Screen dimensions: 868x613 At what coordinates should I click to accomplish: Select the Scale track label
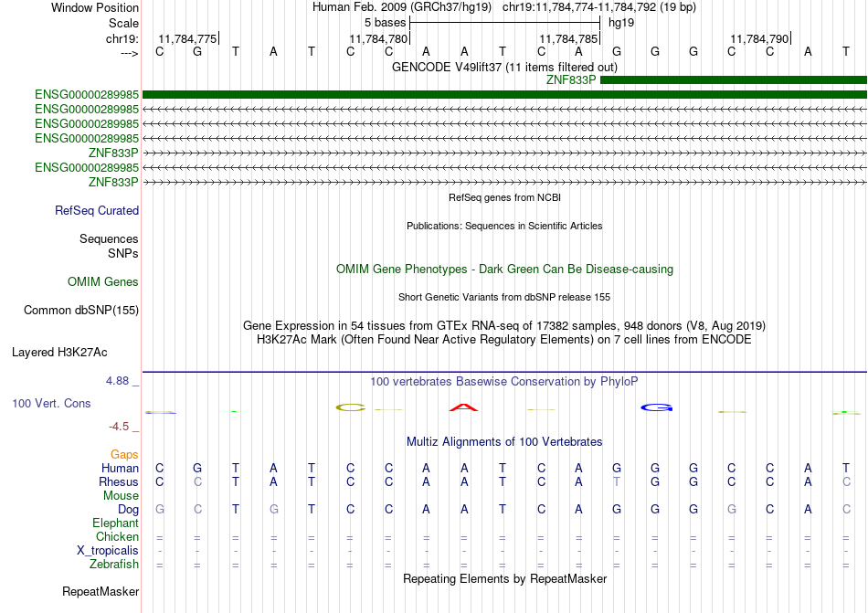[123, 23]
